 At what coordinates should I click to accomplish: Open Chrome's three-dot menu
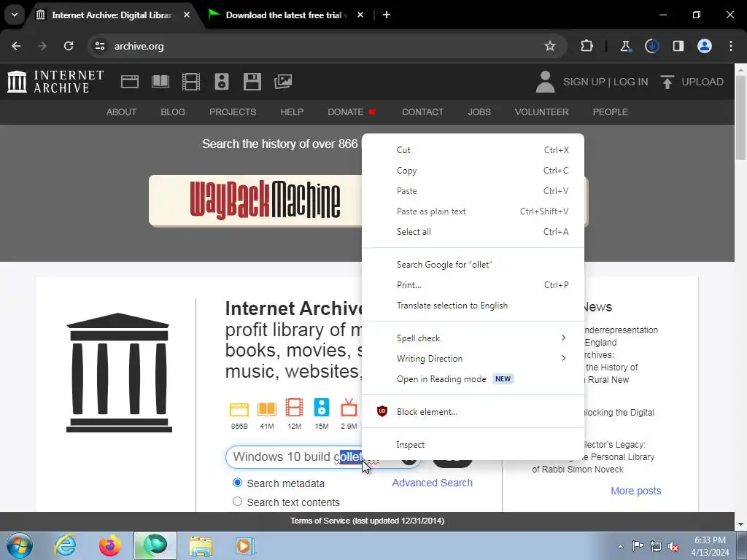click(x=731, y=46)
